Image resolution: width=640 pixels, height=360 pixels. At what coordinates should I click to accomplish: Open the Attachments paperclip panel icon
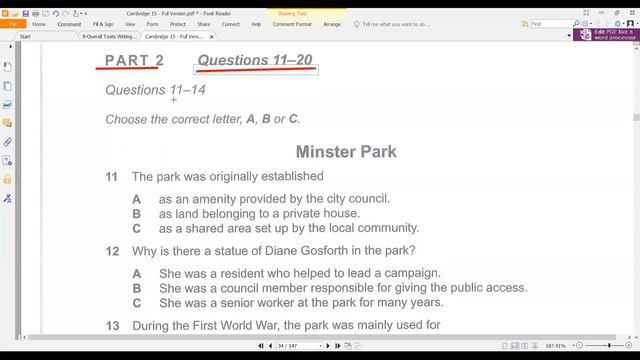click(x=7, y=142)
